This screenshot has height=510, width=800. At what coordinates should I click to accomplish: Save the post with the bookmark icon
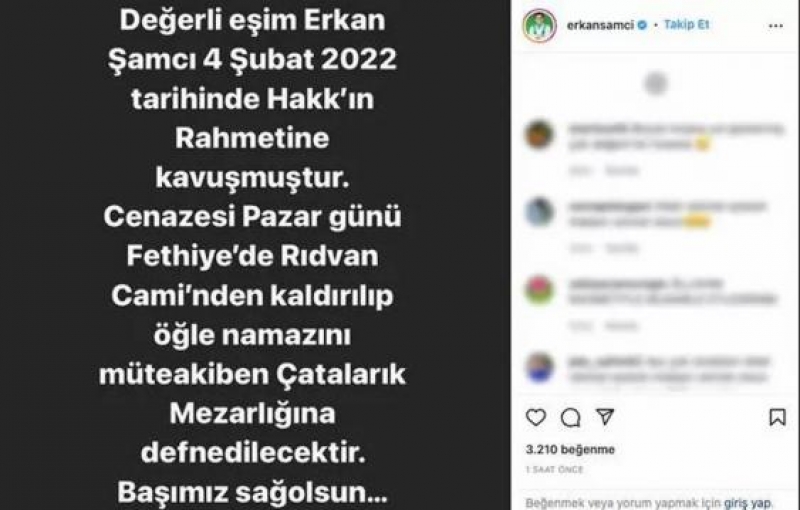[777, 417]
